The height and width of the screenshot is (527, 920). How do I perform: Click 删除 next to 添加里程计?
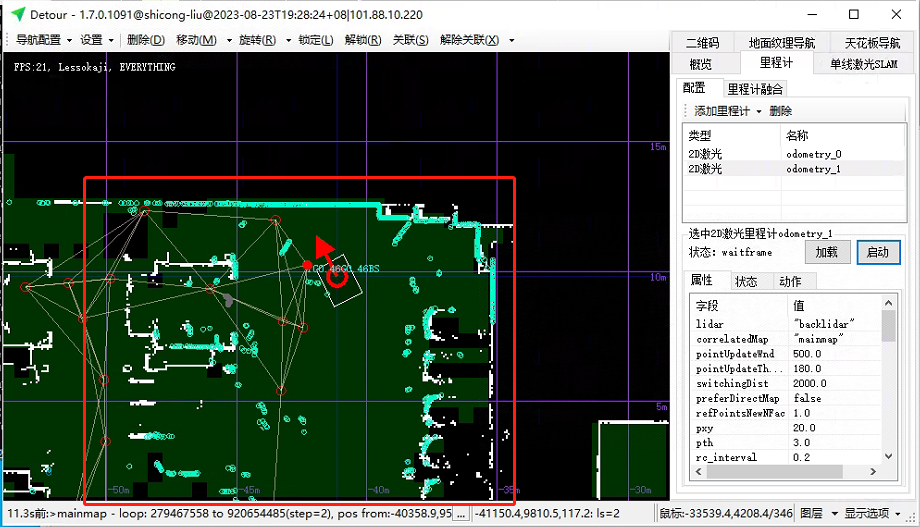[780, 111]
